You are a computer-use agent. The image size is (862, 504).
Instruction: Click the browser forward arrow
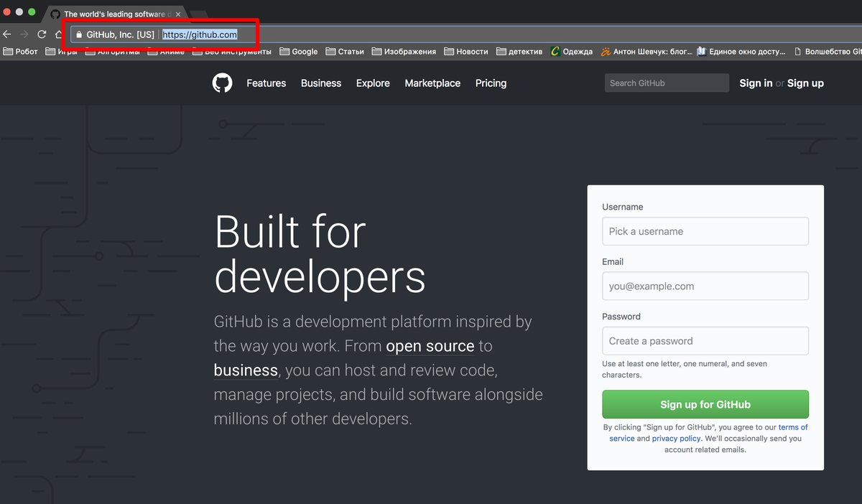(x=24, y=34)
